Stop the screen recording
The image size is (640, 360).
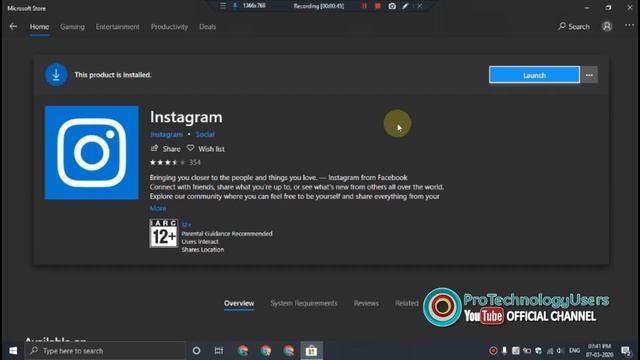pos(378,6)
